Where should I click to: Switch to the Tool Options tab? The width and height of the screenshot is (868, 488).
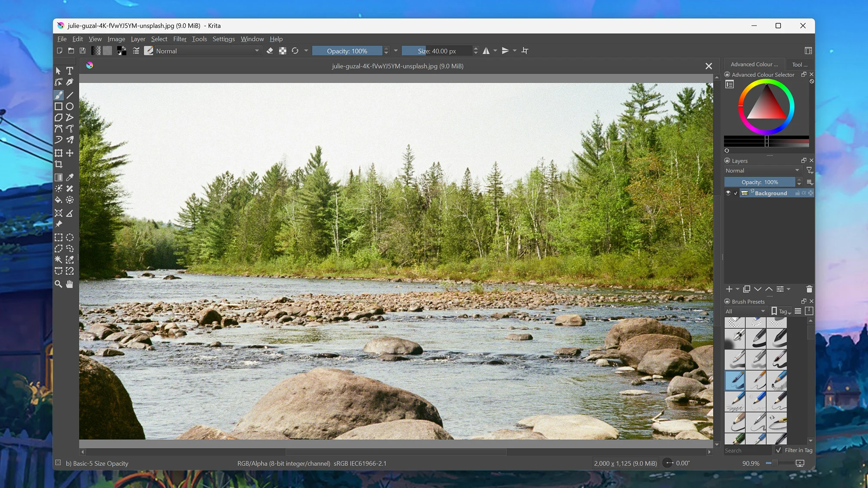[800, 64]
